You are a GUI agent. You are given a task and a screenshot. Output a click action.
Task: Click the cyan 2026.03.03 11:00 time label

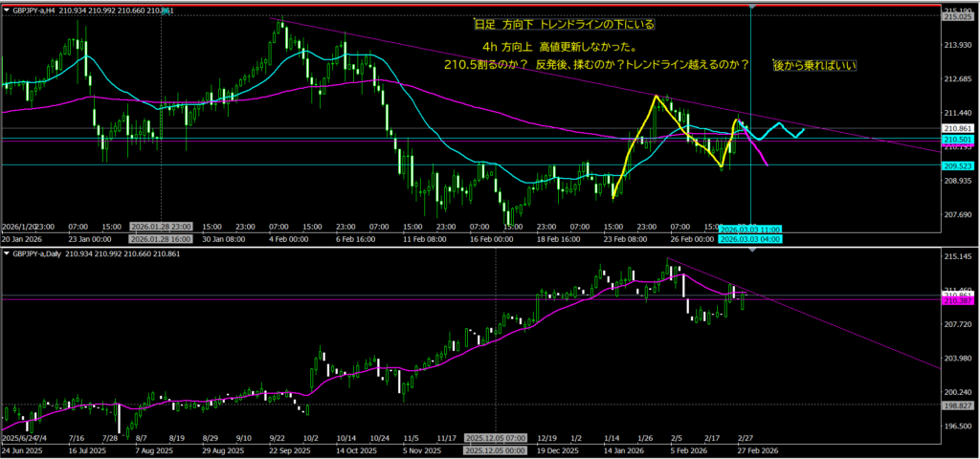click(x=751, y=229)
